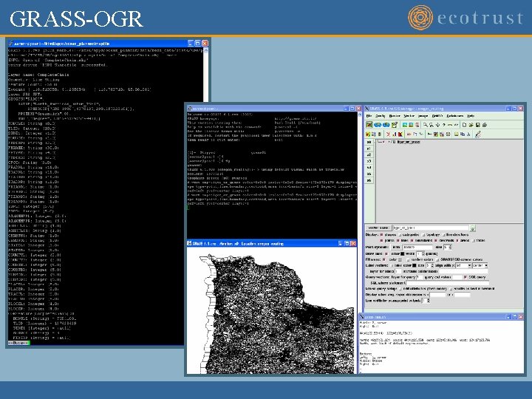The width and height of the screenshot is (532, 399).
Task: Click the icon button next to Point symbols
Action: pos(396,247)
